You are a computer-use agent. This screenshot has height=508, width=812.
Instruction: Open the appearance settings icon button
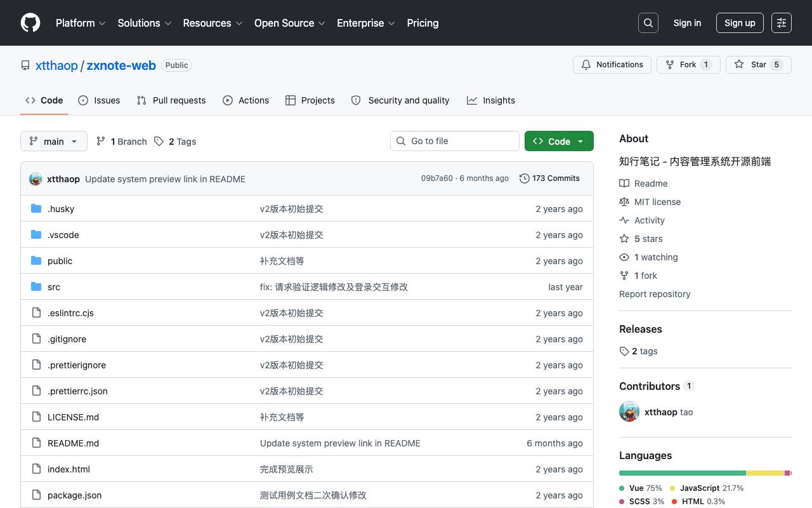(782, 23)
